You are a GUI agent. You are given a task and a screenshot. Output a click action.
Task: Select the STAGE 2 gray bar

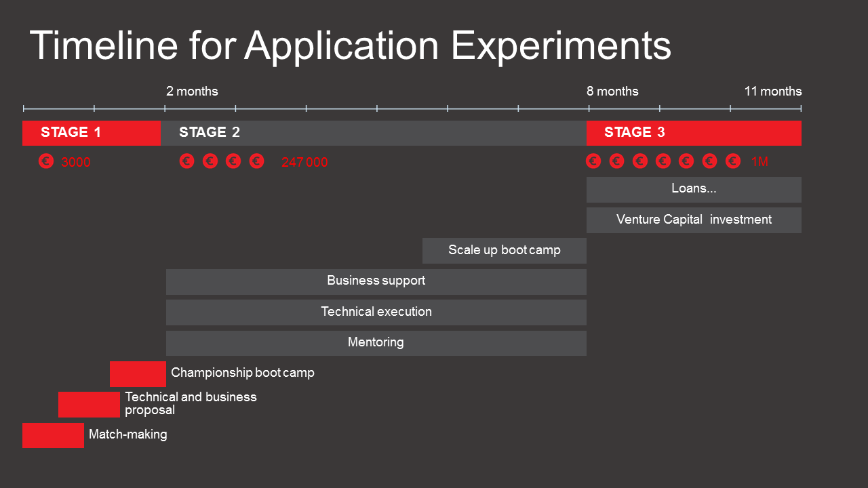(374, 133)
